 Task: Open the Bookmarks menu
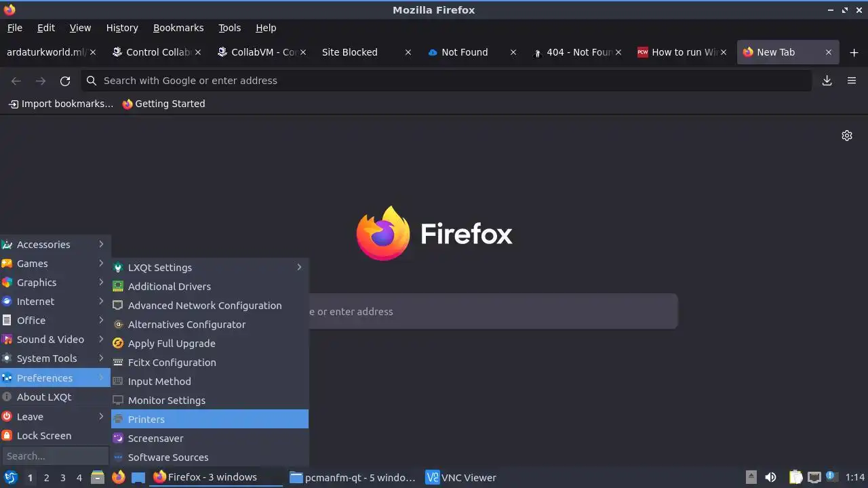pyautogui.click(x=178, y=28)
